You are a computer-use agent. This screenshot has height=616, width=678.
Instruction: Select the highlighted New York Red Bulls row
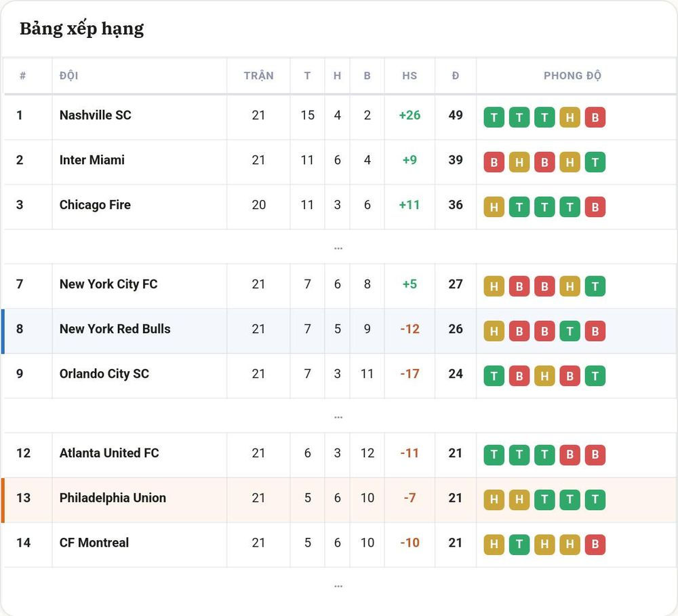339,331
